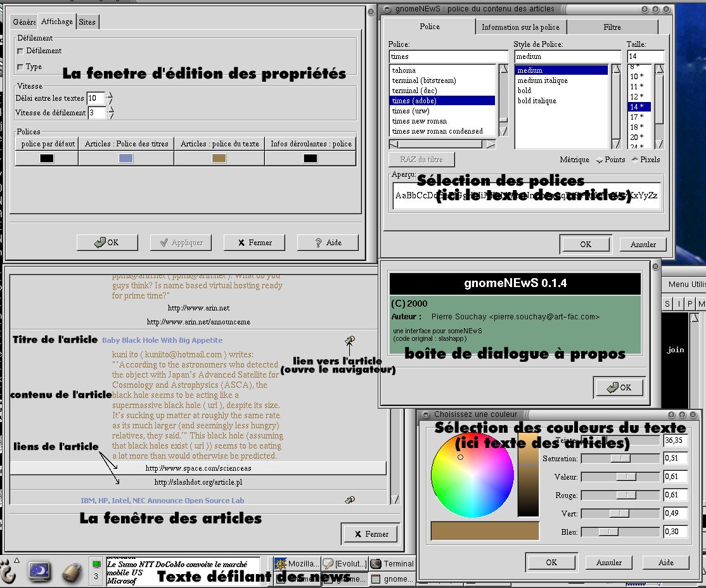Click Annuler in the color chooser
The height and width of the screenshot is (588, 706).
coord(609,562)
